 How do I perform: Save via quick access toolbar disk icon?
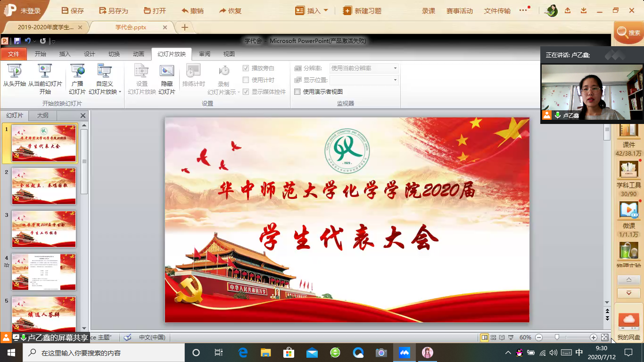click(x=17, y=41)
